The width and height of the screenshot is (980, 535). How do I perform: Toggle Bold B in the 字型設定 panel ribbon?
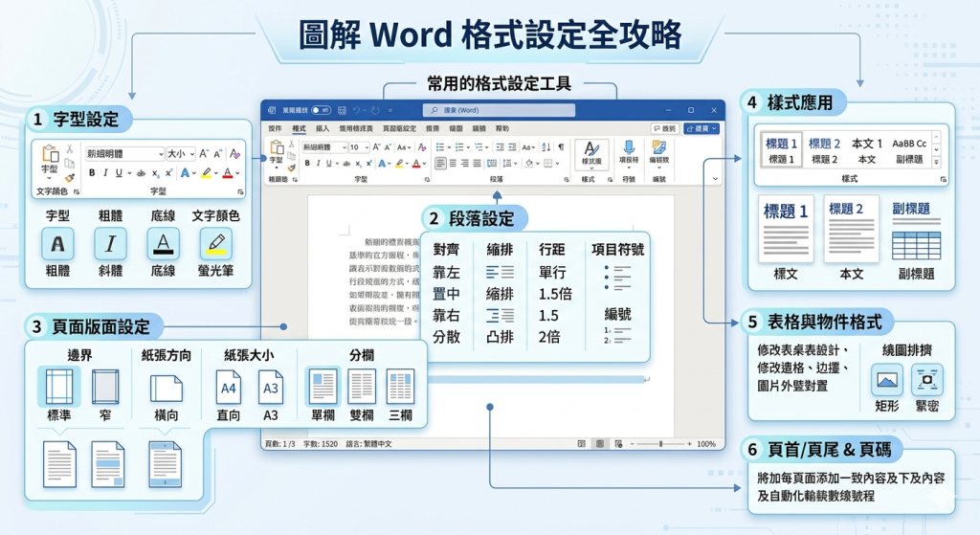click(92, 172)
